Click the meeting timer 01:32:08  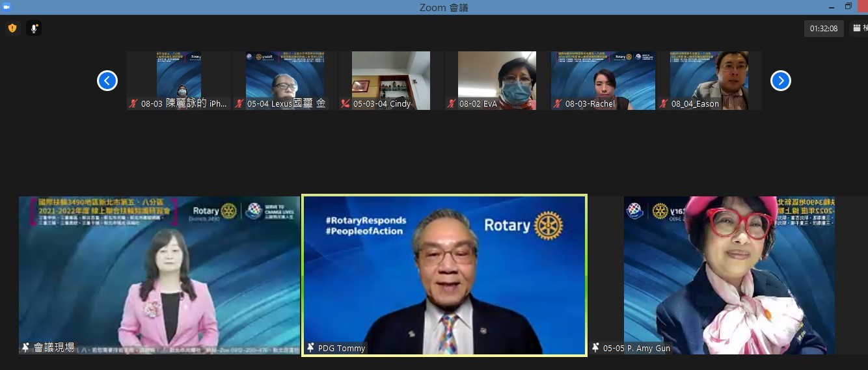tap(824, 29)
